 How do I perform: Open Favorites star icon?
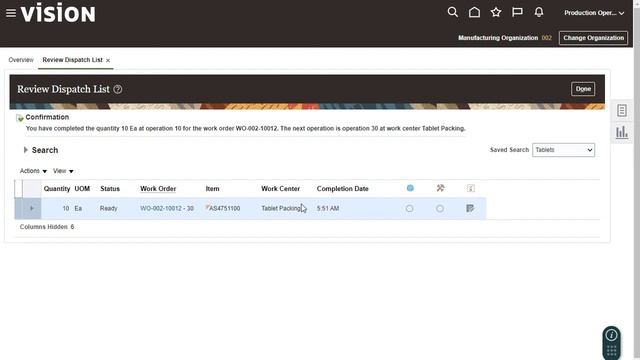pos(496,12)
